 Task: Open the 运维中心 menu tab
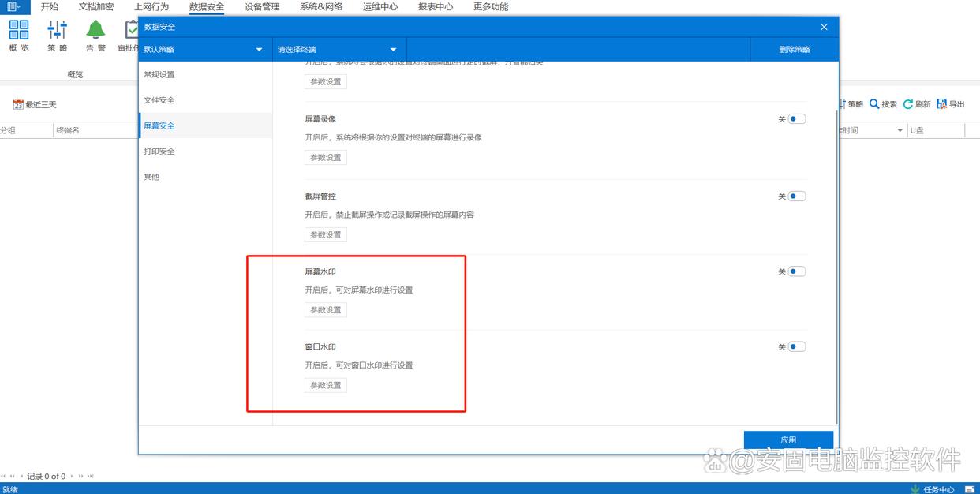[380, 6]
